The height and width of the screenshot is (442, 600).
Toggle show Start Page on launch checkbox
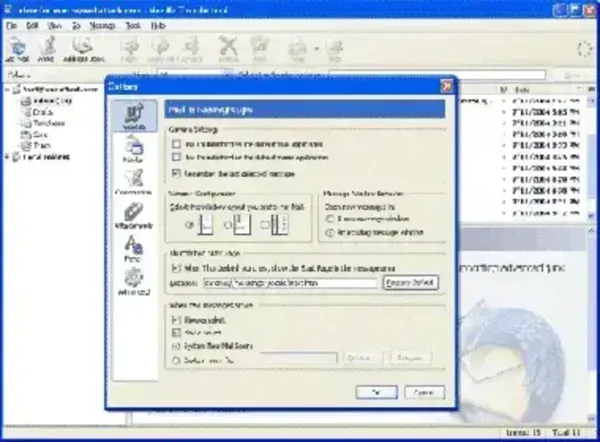(x=176, y=268)
